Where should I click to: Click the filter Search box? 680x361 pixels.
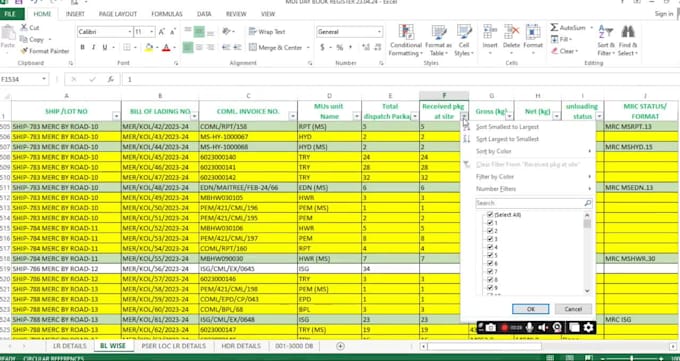[533, 203]
